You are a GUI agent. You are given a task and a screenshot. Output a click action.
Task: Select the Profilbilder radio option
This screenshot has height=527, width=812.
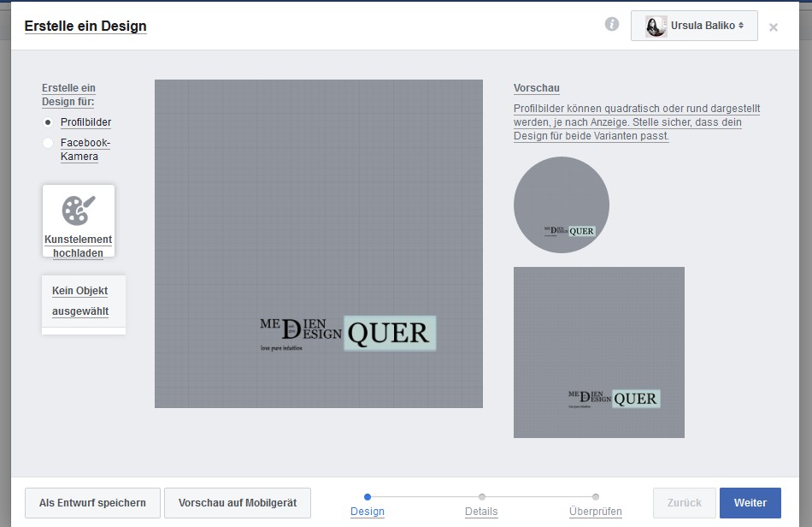click(x=48, y=122)
